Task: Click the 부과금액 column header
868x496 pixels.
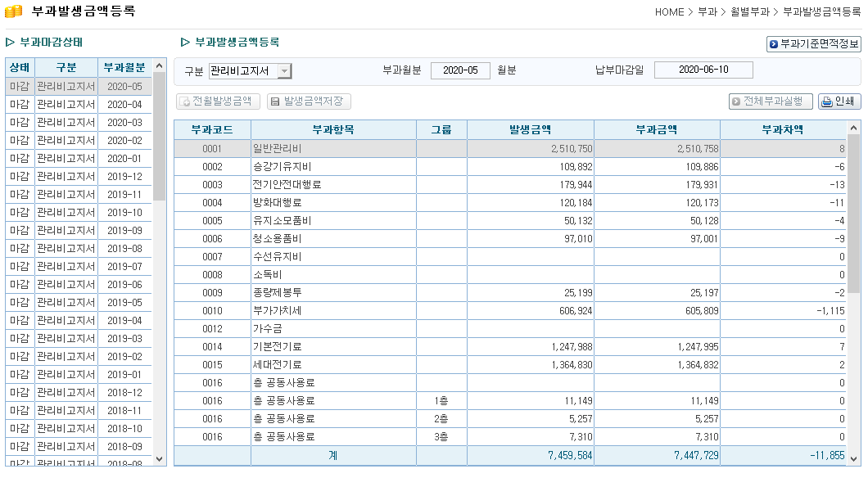Action: [x=657, y=129]
